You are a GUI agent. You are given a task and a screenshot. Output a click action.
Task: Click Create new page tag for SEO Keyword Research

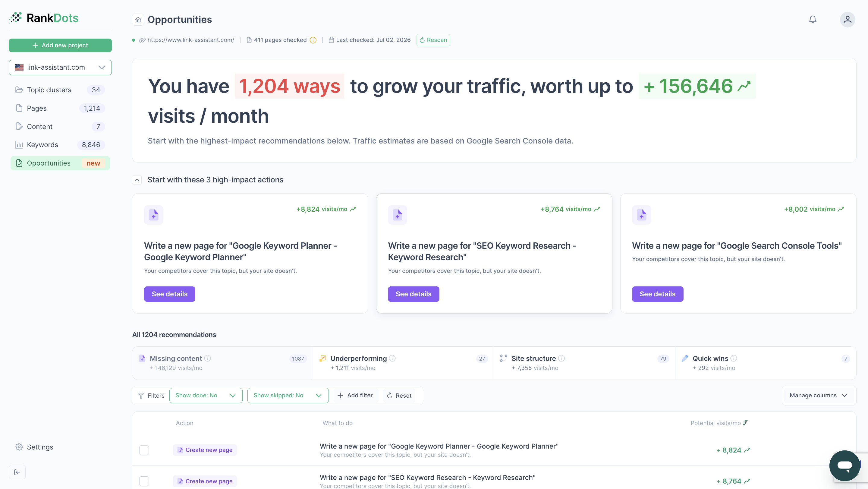205,481
